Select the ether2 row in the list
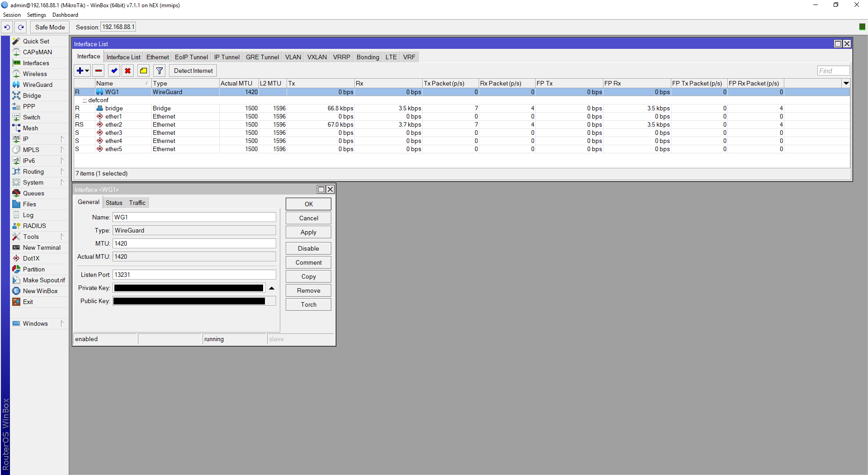 click(x=462, y=124)
